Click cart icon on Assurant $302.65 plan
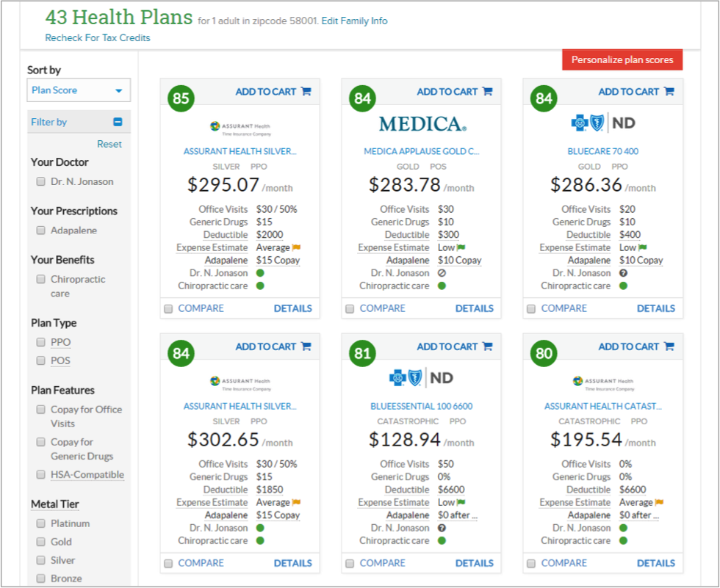Screen dimensions: 720x588 tap(306, 346)
